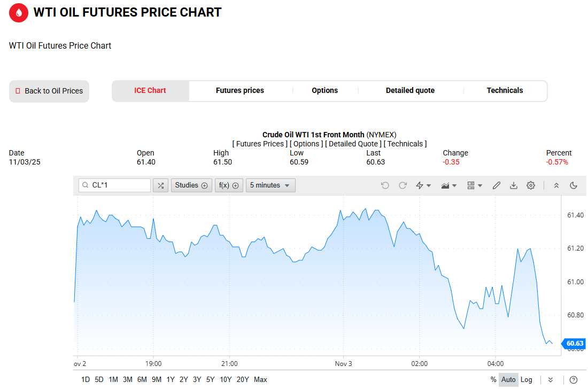This screenshot has width=588, height=390.
Task: Click the undo arrow in chart toolbar
Action: pyautogui.click(x=385, y=185)
